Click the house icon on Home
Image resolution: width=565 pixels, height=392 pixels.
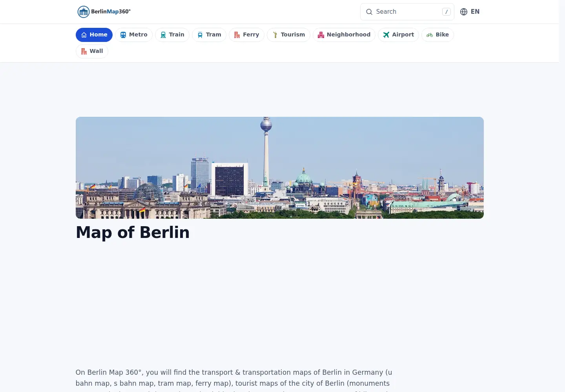click(x=84, y=35)
